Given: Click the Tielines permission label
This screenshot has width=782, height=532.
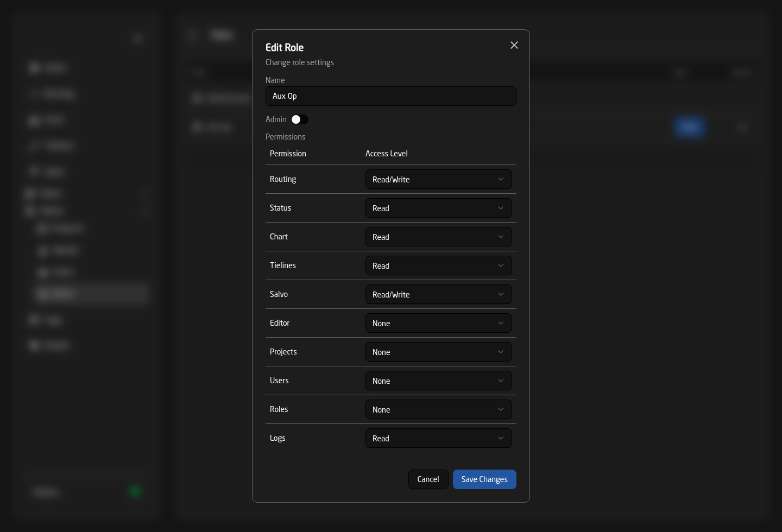Looking at the screenshot, I should click(283, 265).
